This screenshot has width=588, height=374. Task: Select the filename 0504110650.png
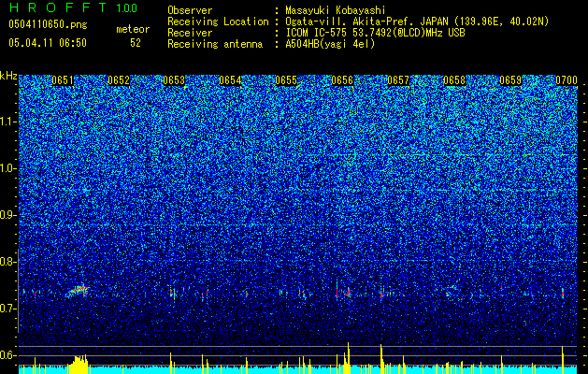point(48,24)
